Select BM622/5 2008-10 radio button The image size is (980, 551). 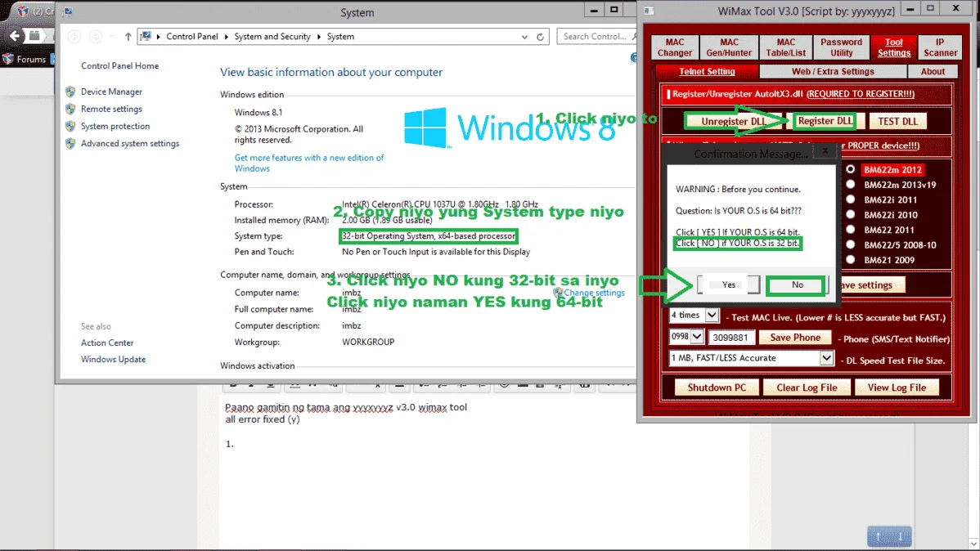point(851,245)
